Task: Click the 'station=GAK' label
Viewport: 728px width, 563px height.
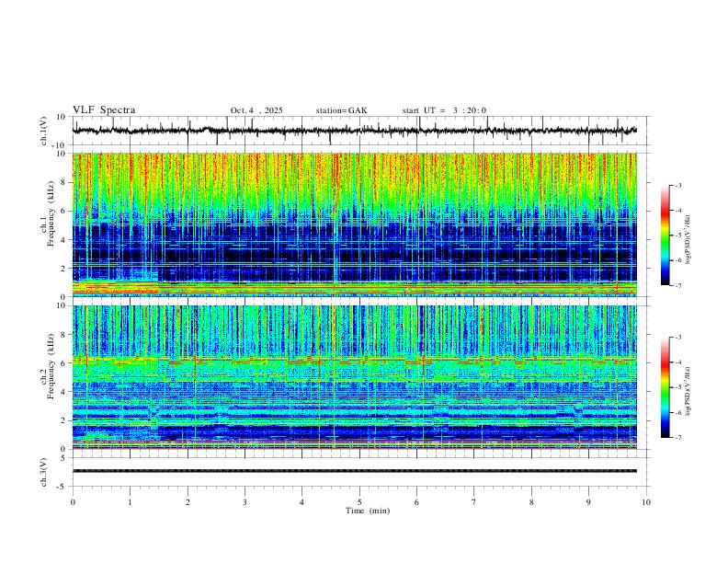Action: tap(342, 110)
